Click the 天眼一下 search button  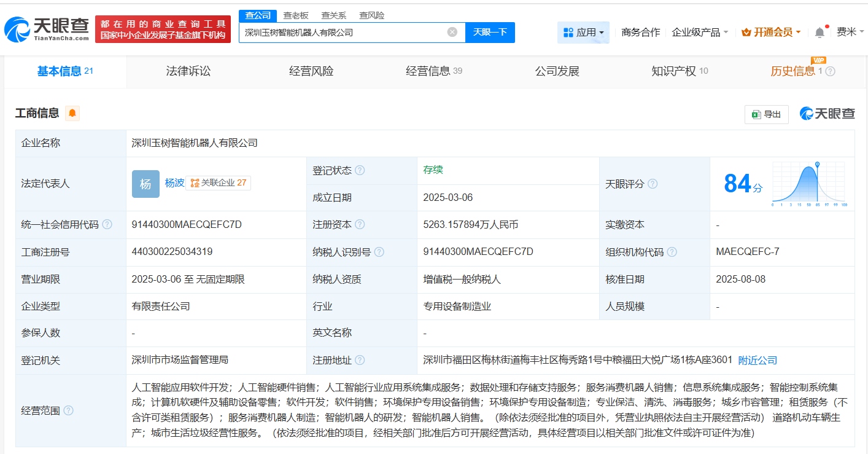tap(490, 32)
